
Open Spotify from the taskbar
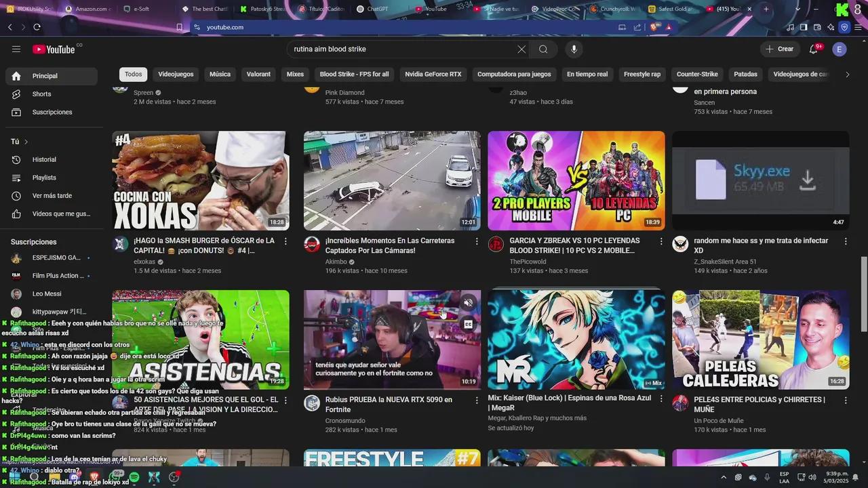click(x=134, y=478)
